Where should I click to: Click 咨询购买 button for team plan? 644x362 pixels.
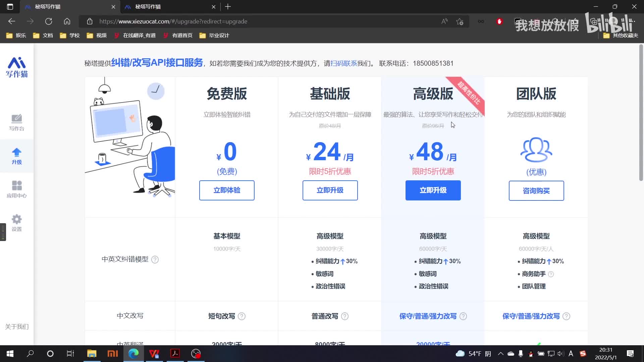(536, 191)
